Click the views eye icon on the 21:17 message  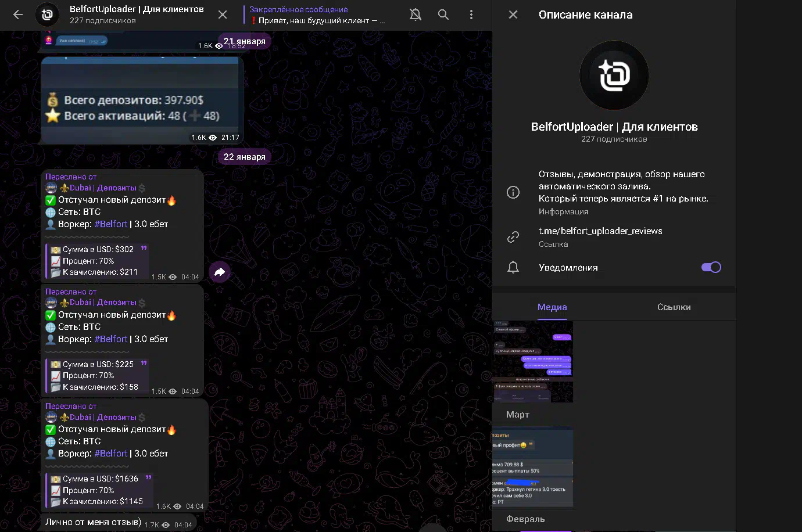[x=213, y=138]
